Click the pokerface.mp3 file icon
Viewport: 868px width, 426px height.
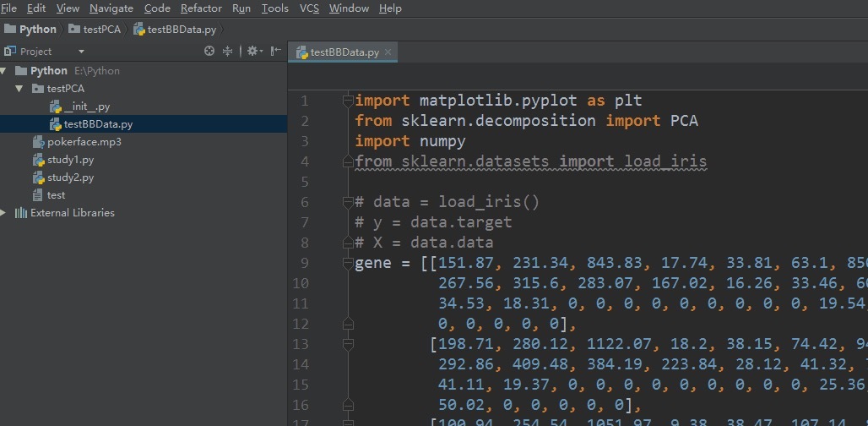[38, 142]
